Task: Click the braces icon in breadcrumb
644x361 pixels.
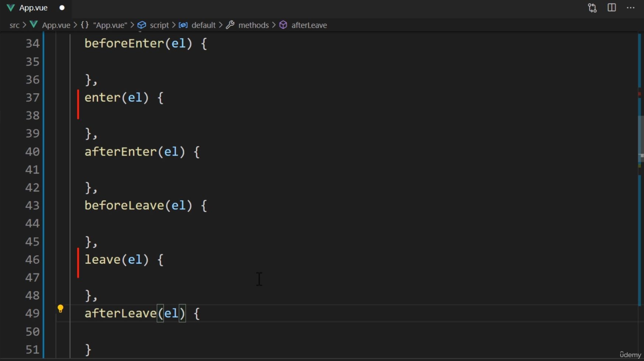Action: [85, 25]
